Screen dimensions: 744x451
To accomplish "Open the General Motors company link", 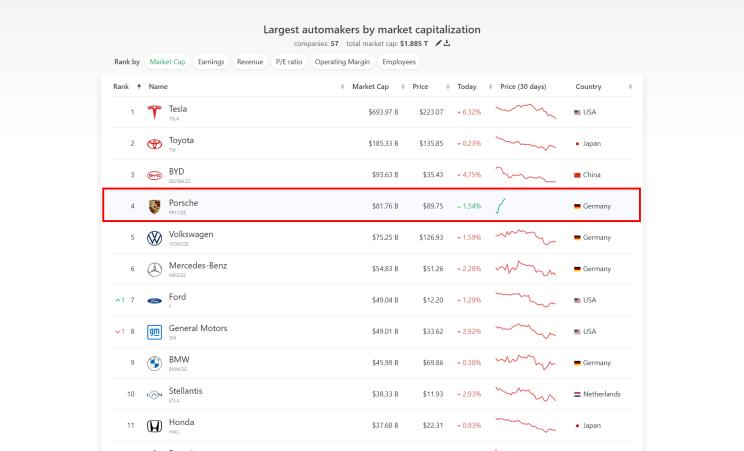I will (x=198, y=328).
